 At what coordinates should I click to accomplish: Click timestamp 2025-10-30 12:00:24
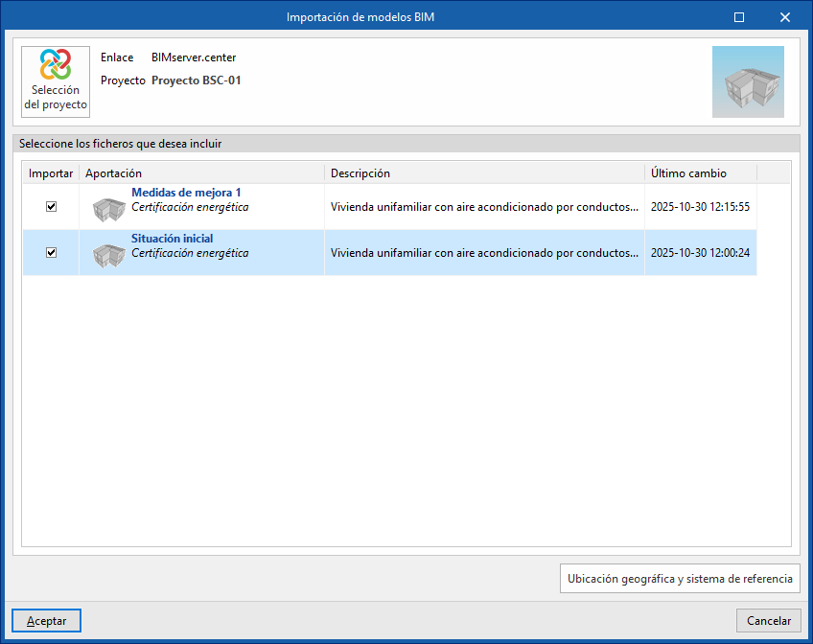click(700, 253)
